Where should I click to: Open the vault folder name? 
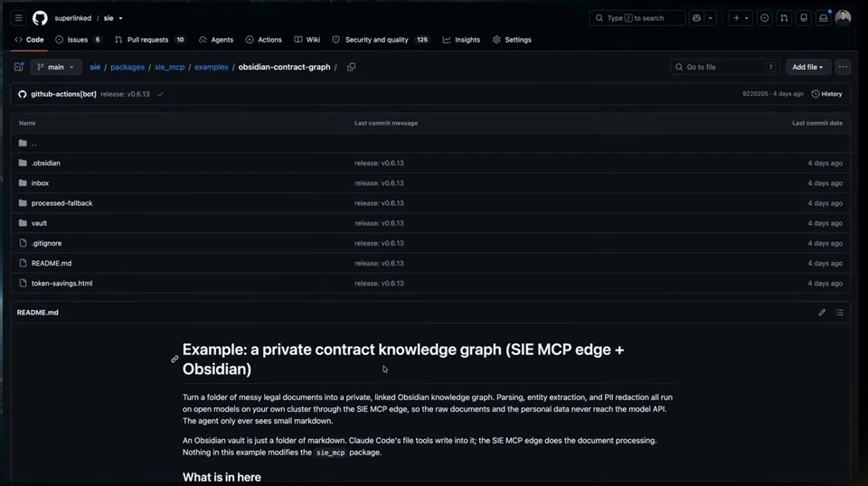39,223
